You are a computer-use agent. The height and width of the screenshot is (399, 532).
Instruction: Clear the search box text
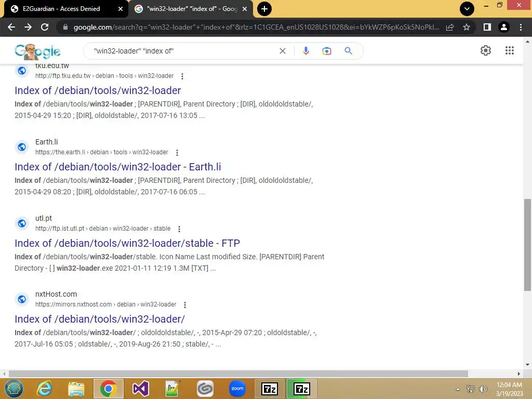coord(282,51)
